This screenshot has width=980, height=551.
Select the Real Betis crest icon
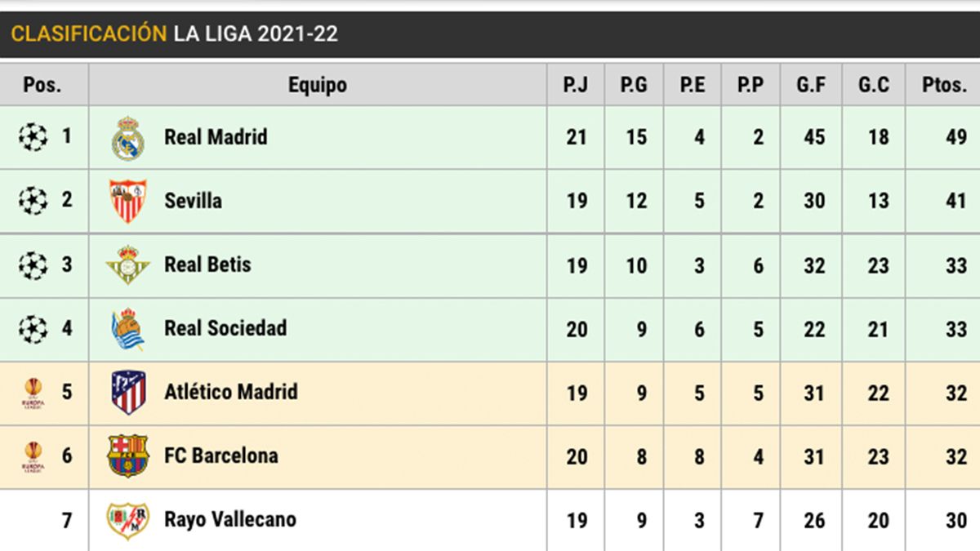(x=128, y=264)
